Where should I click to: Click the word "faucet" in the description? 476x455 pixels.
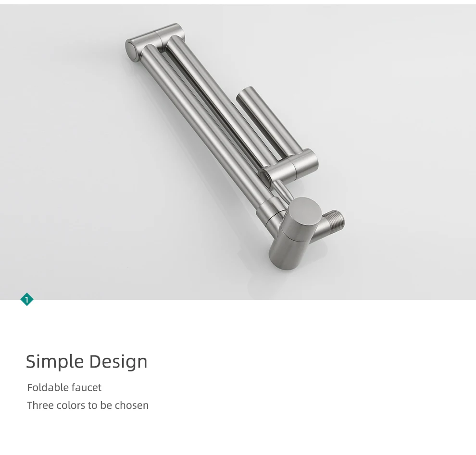[x=87, y=387]
